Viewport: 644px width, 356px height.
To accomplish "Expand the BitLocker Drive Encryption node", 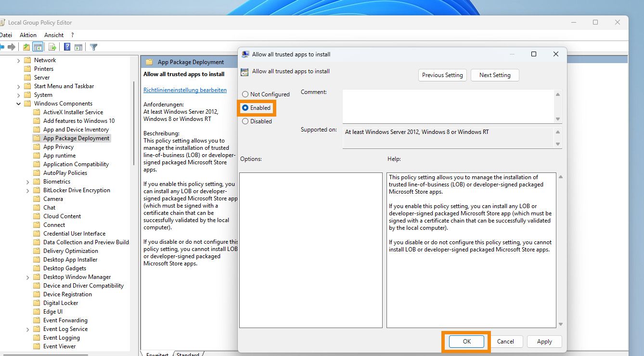I will point(28,190).
